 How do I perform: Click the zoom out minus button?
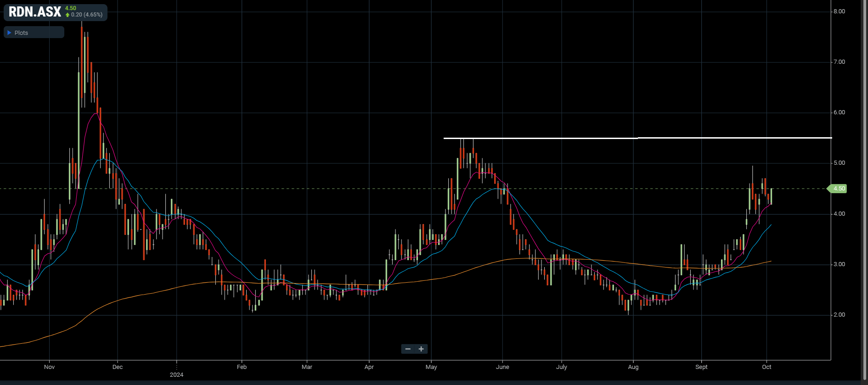point(408,349)
